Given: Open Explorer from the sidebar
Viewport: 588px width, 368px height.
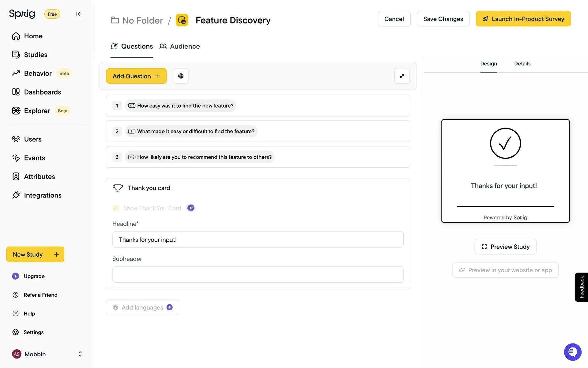Looking at the screenshot, I should [x=37, y=111].
